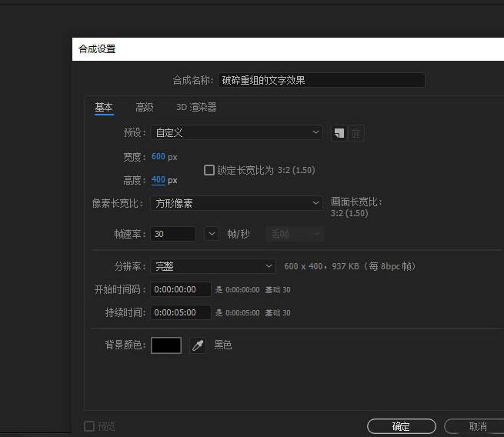The width and height of the screenshot is (504, 437).
Task: Switch to the 基本 tab
Action: click(x=104, y=107)
